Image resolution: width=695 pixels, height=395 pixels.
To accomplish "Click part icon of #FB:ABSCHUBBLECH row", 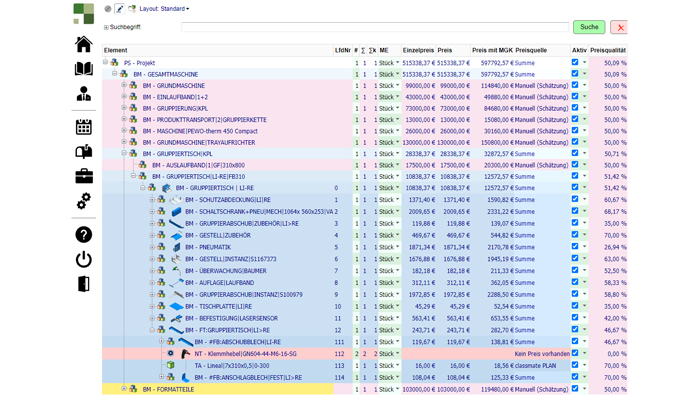I will pos(185,342).
